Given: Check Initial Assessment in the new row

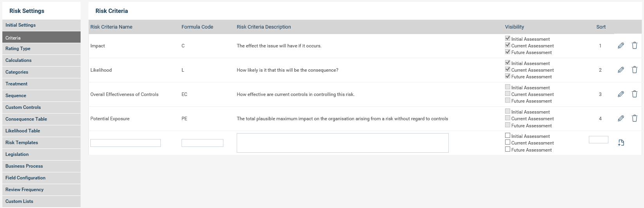Looking at the screenshot, I should [508, 136].
